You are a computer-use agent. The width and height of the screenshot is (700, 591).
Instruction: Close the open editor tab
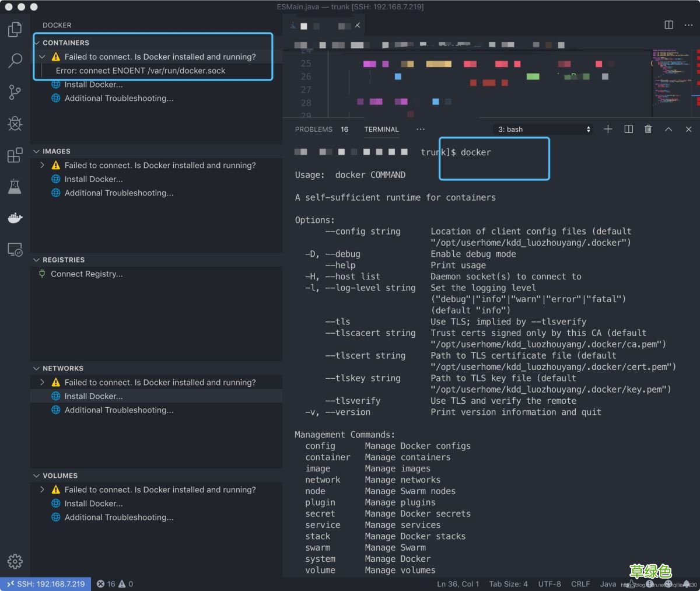(358, 25)
